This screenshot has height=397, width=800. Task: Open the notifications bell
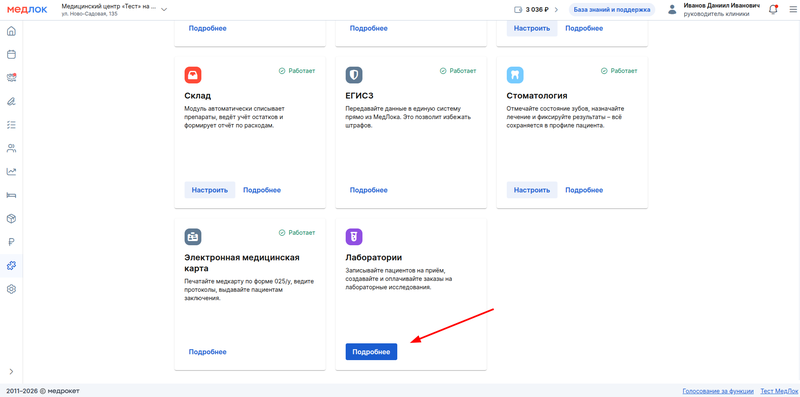point(773,10)
